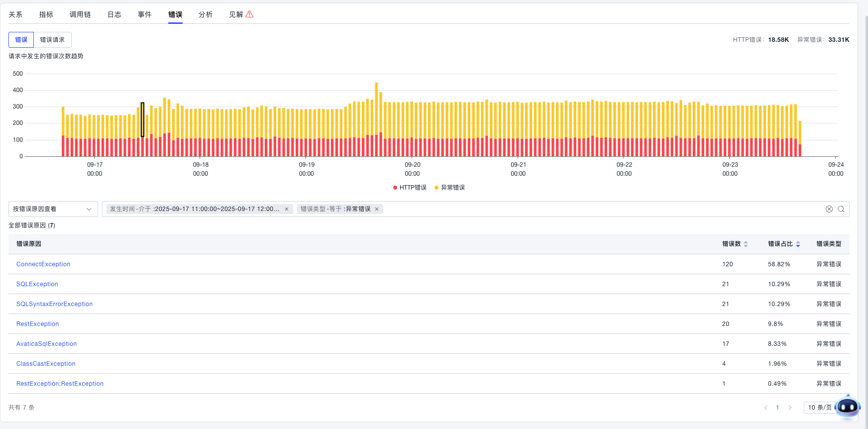
Task: Open the 日志 tab
Action: pyautogui.click(x=114, y=14)
